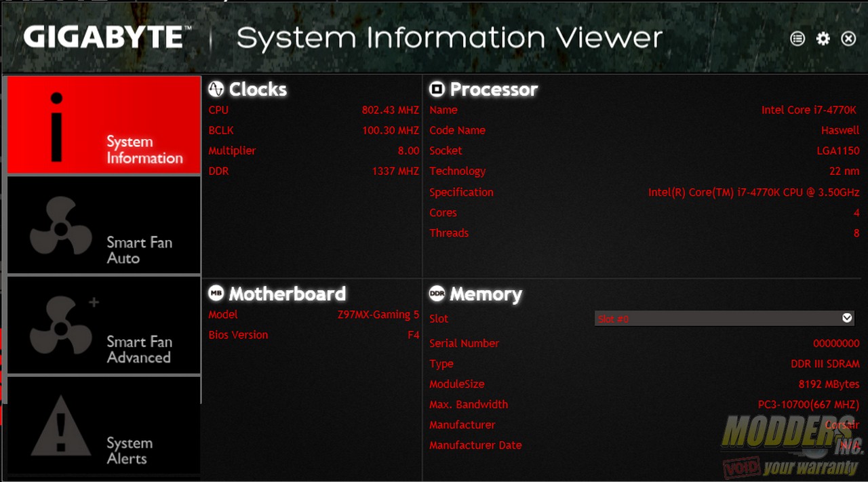The height and width of the screenshot is (482, 868).
Task: Open the System Alerts tab
Action: point(103,427)
